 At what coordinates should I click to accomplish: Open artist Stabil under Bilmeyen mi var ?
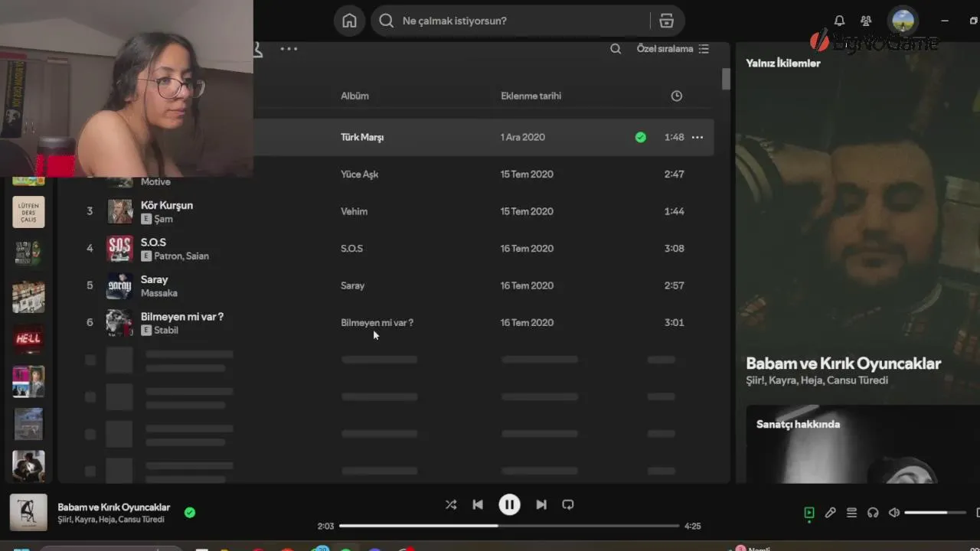pos(166,330)
